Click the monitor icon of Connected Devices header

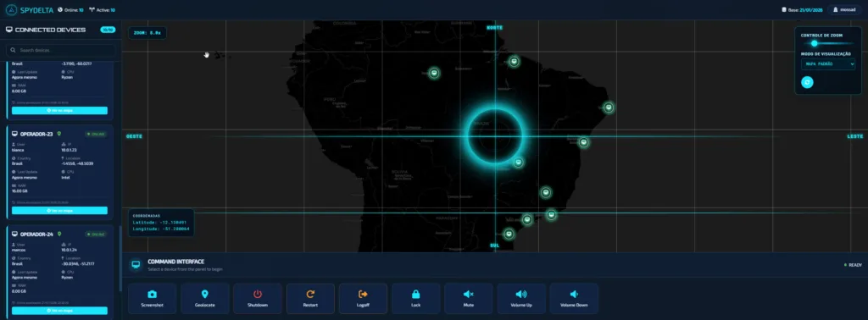pos(8,30)
